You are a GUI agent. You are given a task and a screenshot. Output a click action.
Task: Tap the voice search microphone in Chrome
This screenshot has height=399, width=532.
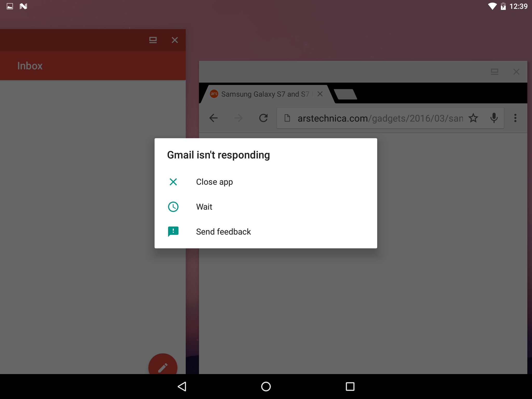494,118
